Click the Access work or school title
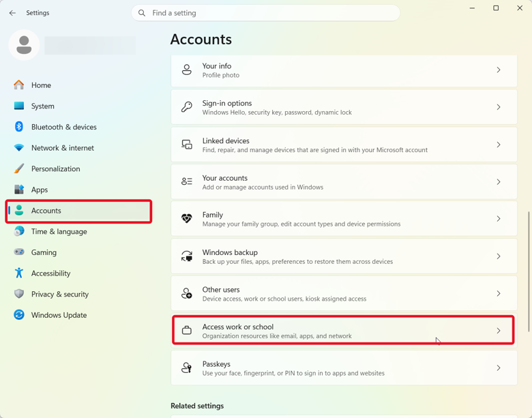The image size is (532, 418). [x=238, y=327]
